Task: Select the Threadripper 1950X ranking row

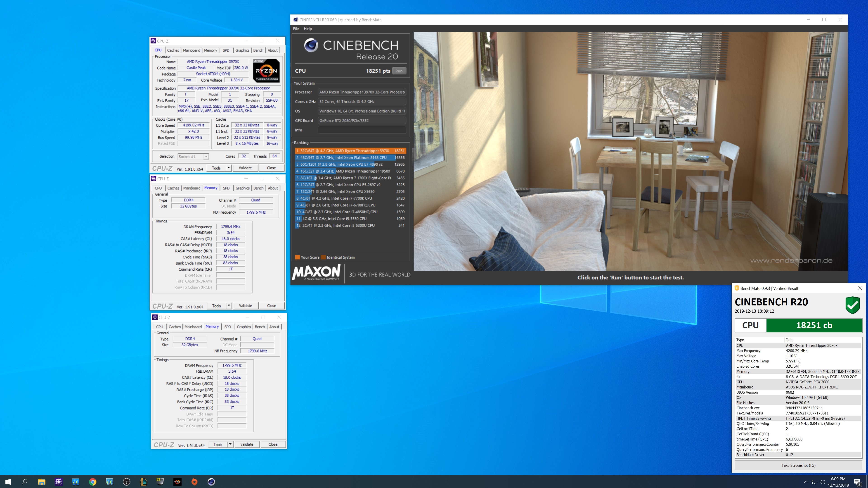Action: pos(350,171)
